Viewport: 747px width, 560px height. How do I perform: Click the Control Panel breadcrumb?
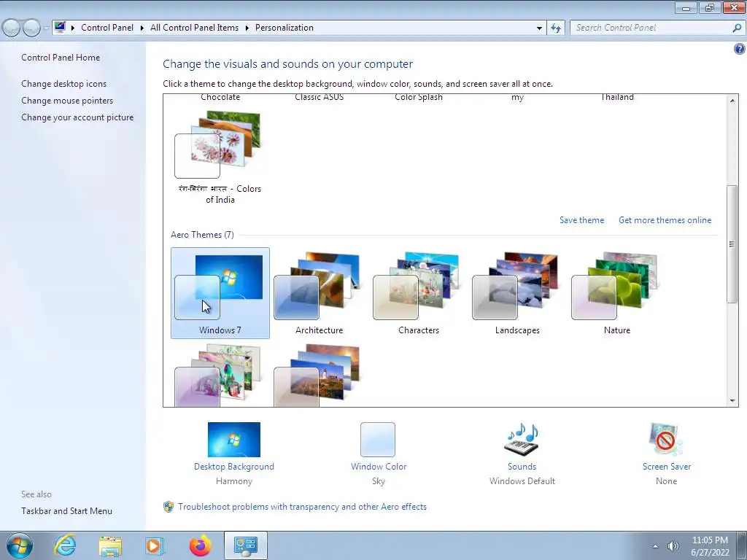[107, 28]
